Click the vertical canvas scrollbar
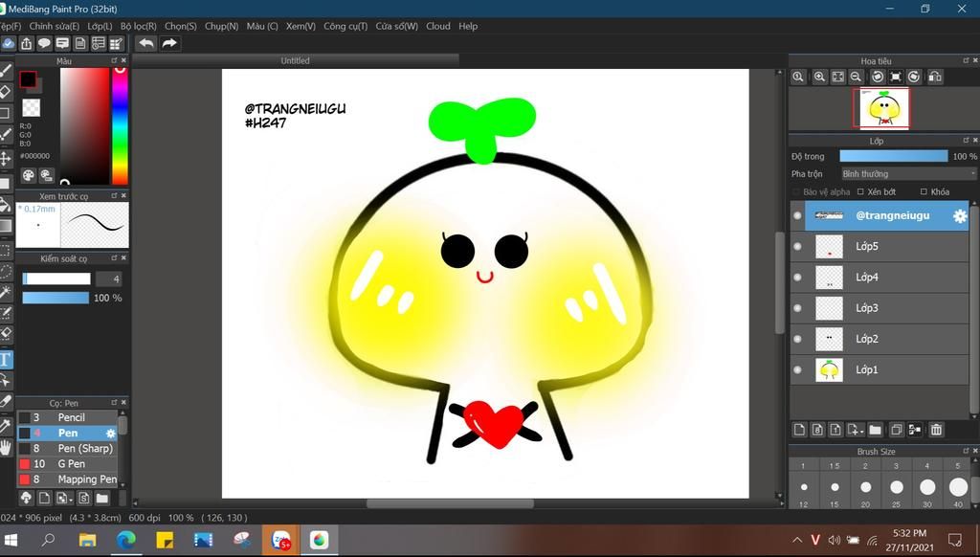This screenshot has width=980, height=557. [x=779, y=281]
